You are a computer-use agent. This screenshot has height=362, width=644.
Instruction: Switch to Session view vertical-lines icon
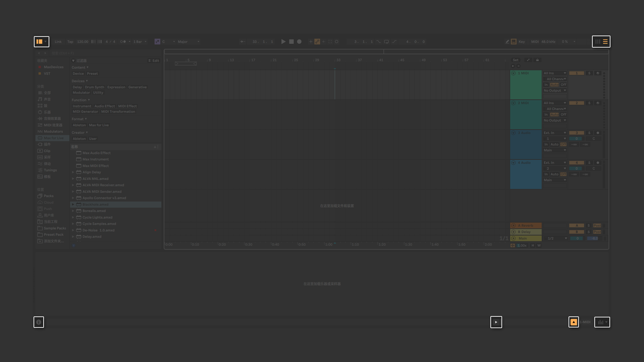point(598,42)
